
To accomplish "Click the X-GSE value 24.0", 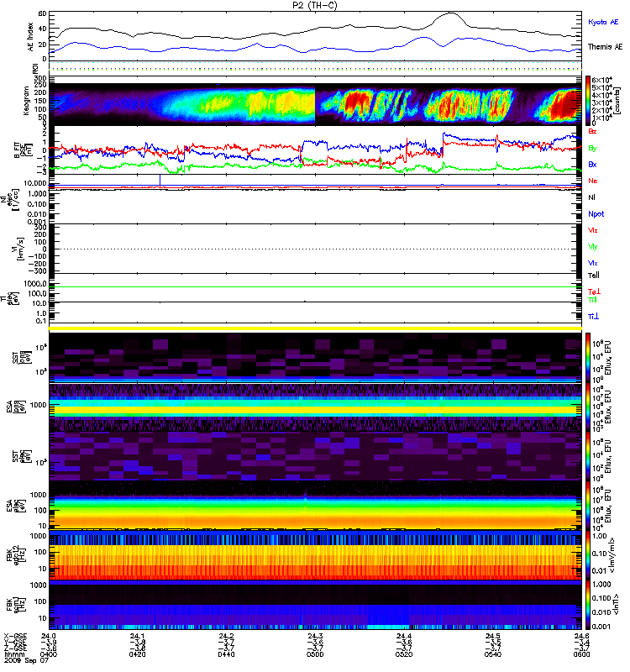I will [x=49, y=636].
